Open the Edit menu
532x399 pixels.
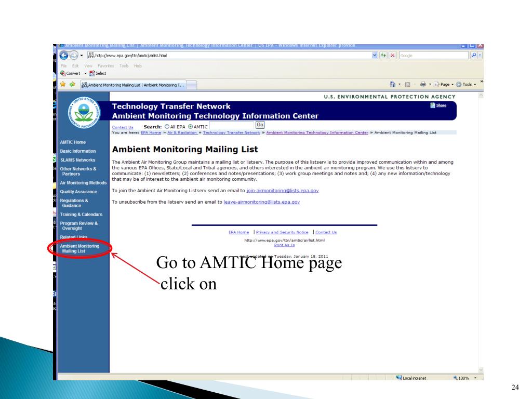75,66
